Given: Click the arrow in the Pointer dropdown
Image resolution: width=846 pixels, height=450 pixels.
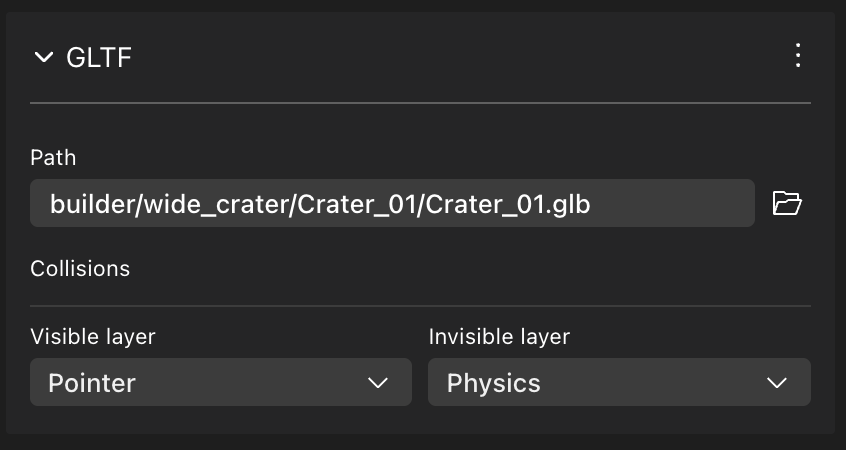Looking at the screenshot, I should point(378,383).
